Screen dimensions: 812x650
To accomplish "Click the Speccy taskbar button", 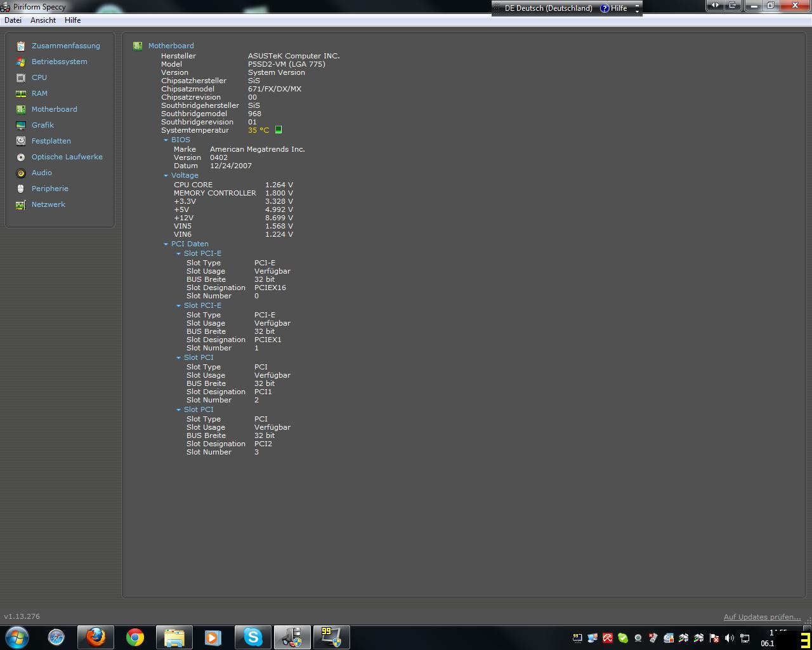I will tap(292, 637).
